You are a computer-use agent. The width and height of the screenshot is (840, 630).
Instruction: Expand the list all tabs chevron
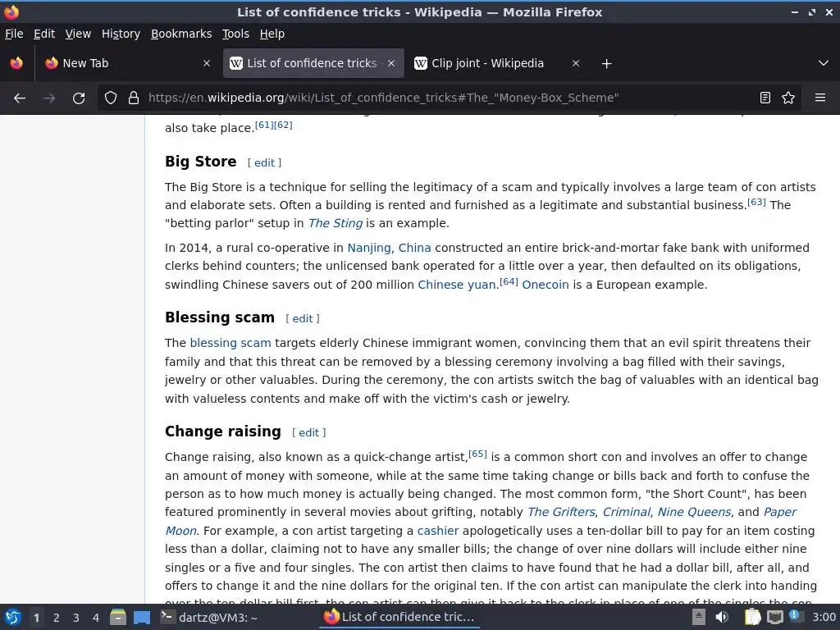[824, 63]
